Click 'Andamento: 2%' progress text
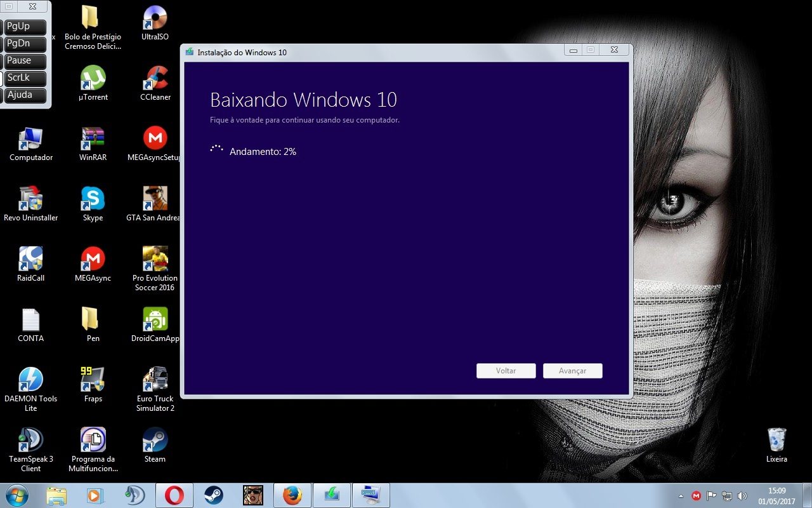812x508 pixels. pos(263,152)
